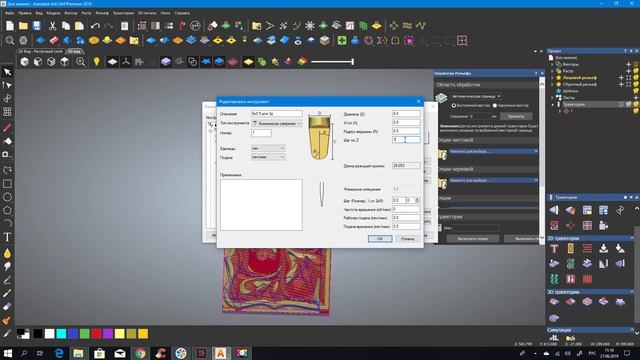The width and height of the screenshot is (640, 360).
Task: Click the machining area layers icon in relief panel
Action: click(x=441, y=98)
